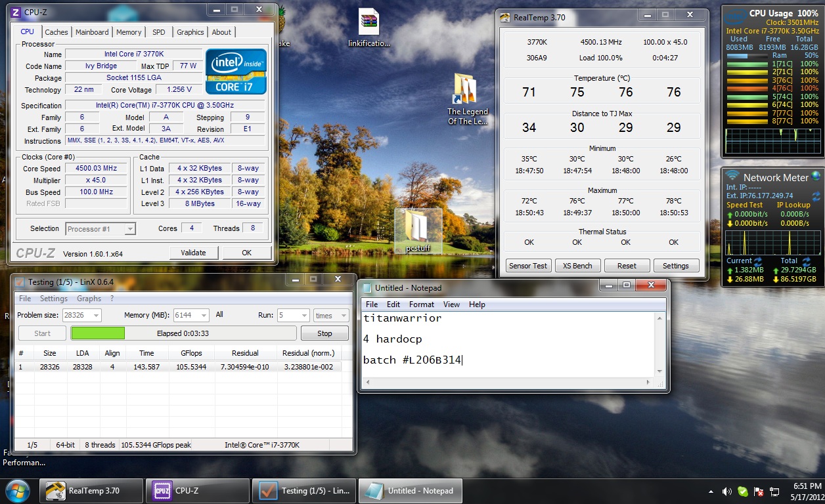Click the green LinX progress bar

click(99, 333)
